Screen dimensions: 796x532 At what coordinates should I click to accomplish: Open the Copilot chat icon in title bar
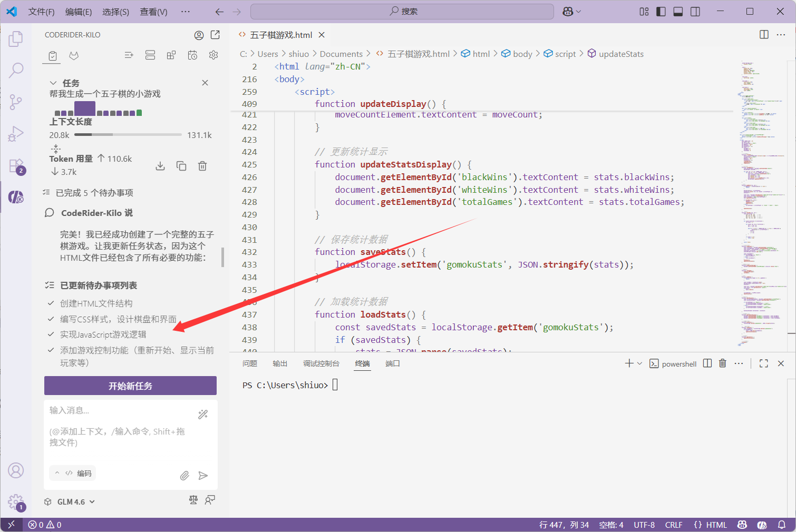568,12
